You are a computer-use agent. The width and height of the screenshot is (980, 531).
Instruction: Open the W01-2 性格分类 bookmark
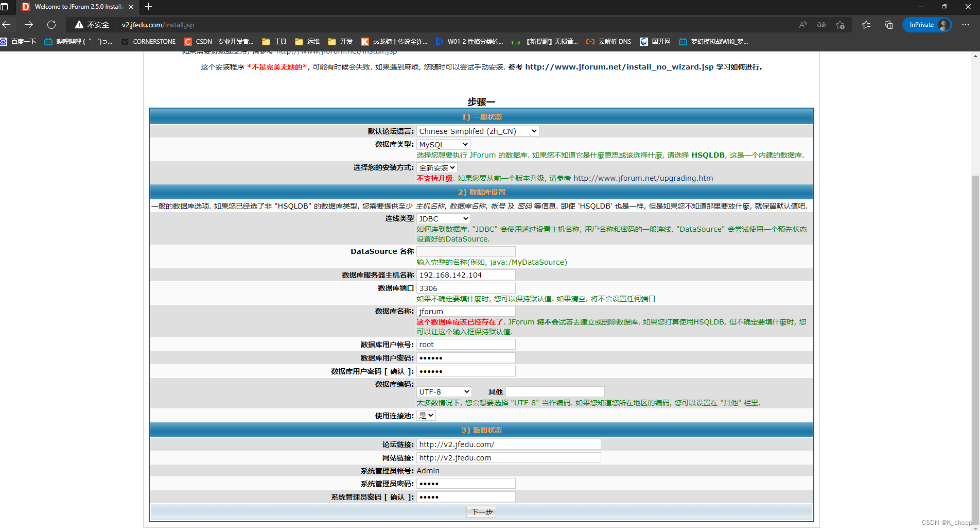pyautogui.click(x=469, y=42)
